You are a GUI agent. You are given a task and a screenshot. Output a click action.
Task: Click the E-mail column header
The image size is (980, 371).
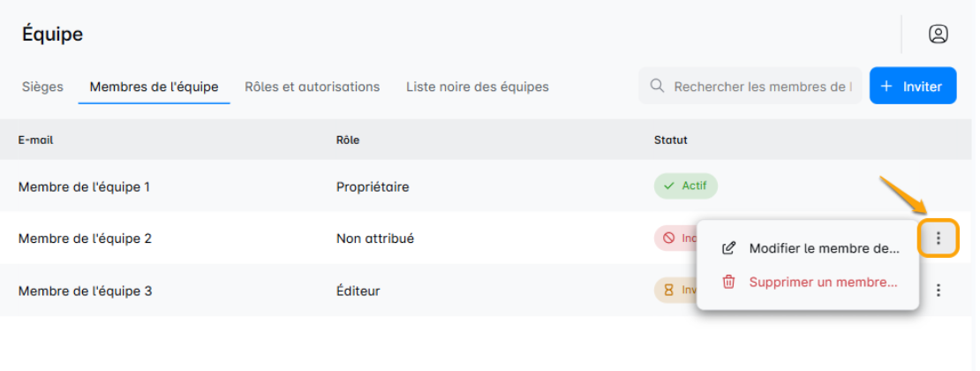[36, 140]
